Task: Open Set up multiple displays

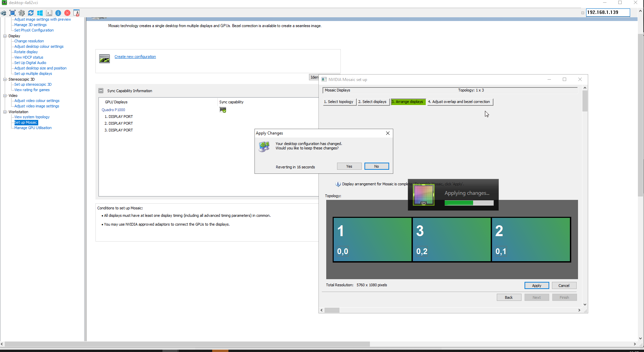Action: [33, 74]
